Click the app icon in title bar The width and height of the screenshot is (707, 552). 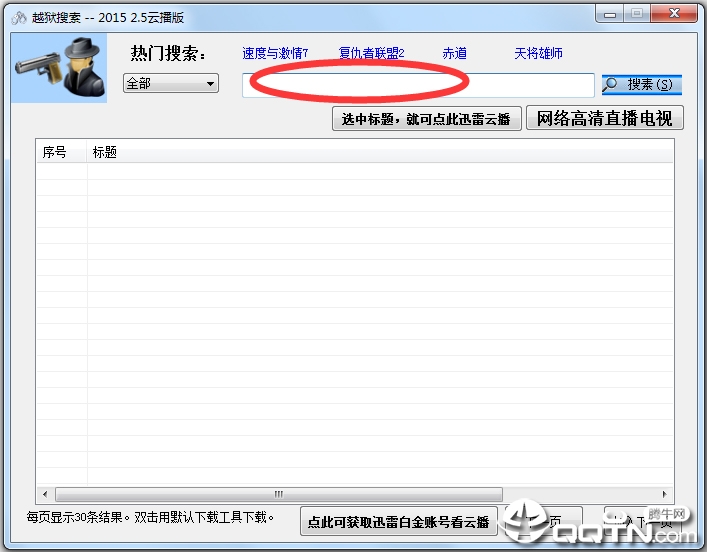pos(19,18)
